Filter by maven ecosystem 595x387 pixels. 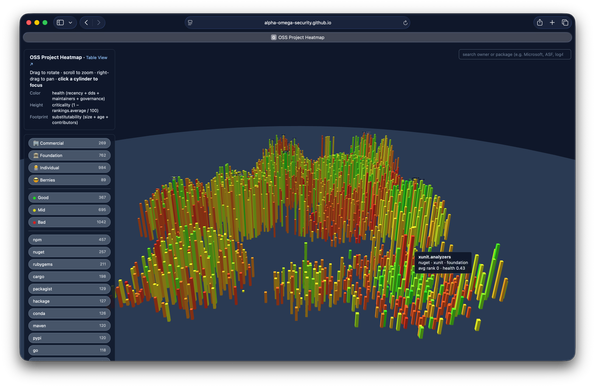pos(69,326)
